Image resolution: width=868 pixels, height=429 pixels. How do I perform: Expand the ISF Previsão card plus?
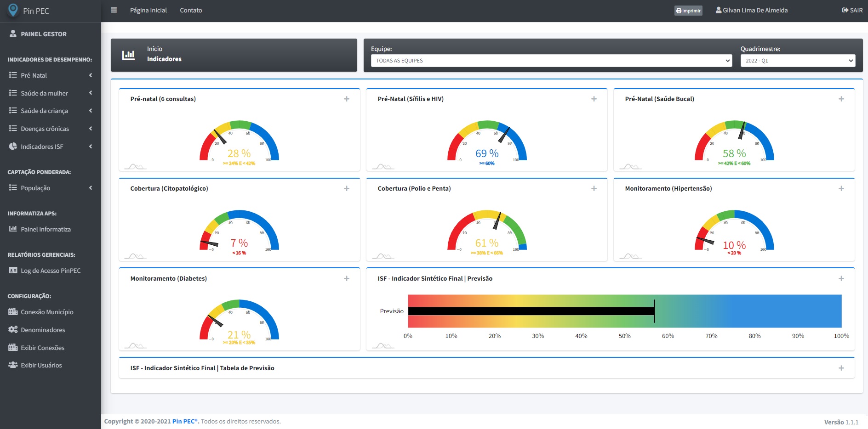click(x=841, y=278)
